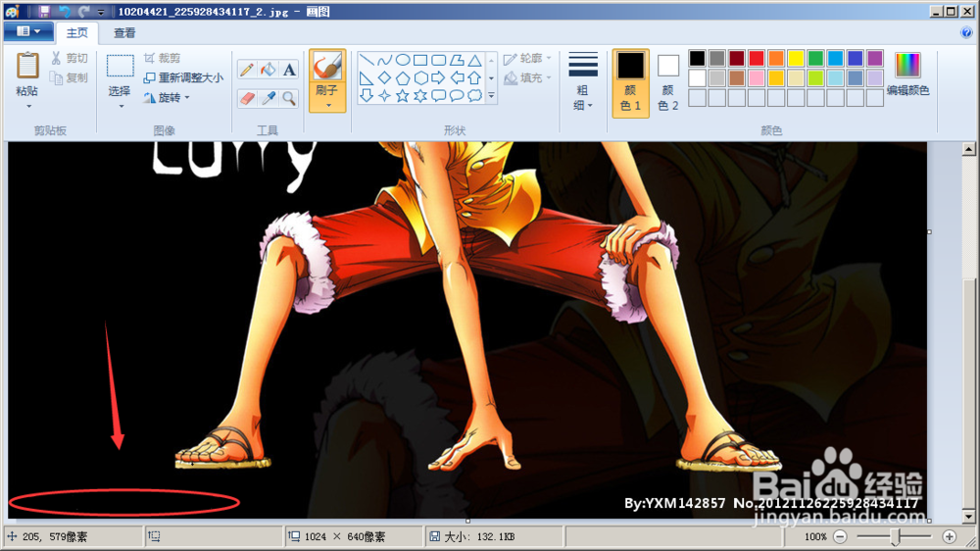The height and width of the screenshot is (551, 980).
Task: Pick the green color swatch
Action: click(x=815, y=58)
